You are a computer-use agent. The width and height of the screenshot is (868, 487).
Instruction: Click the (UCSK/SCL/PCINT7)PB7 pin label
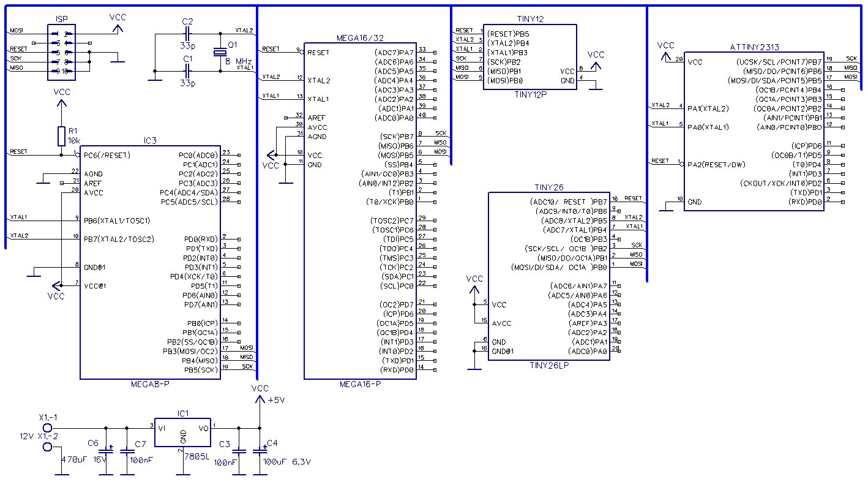pos(780,62)
